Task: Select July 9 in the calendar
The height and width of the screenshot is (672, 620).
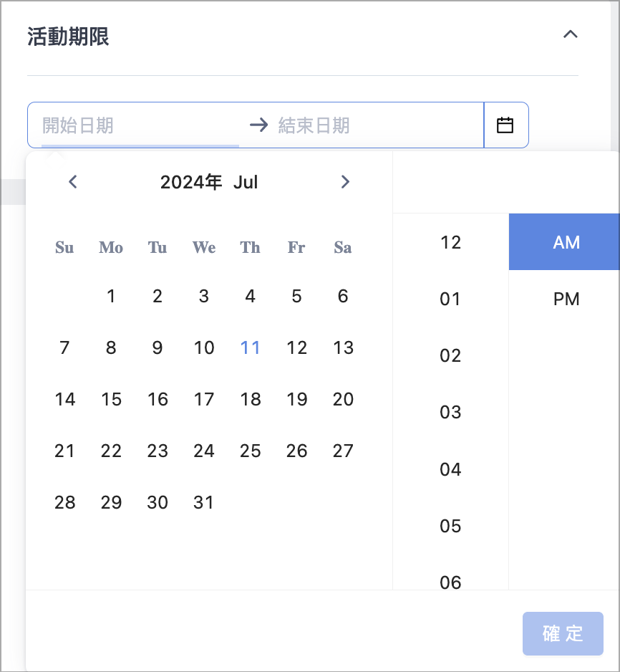Action: tap(157, 347)
